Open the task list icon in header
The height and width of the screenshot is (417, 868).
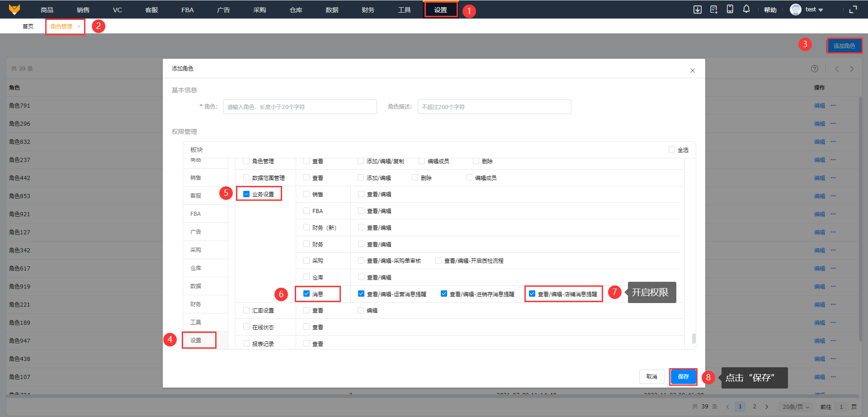tap(714, 9)
